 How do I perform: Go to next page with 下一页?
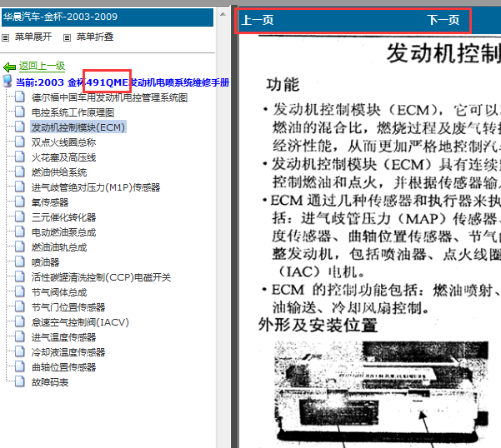click(x=443, y=20)
